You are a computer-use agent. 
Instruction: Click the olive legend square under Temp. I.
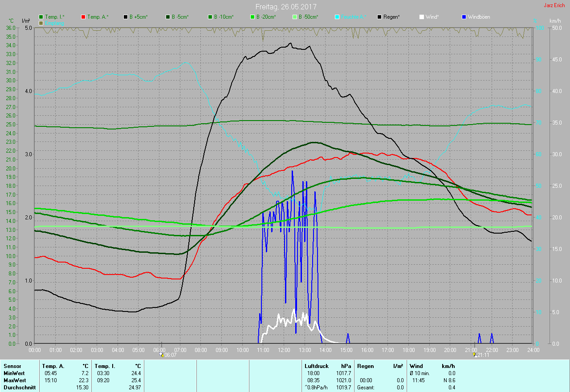41,23
